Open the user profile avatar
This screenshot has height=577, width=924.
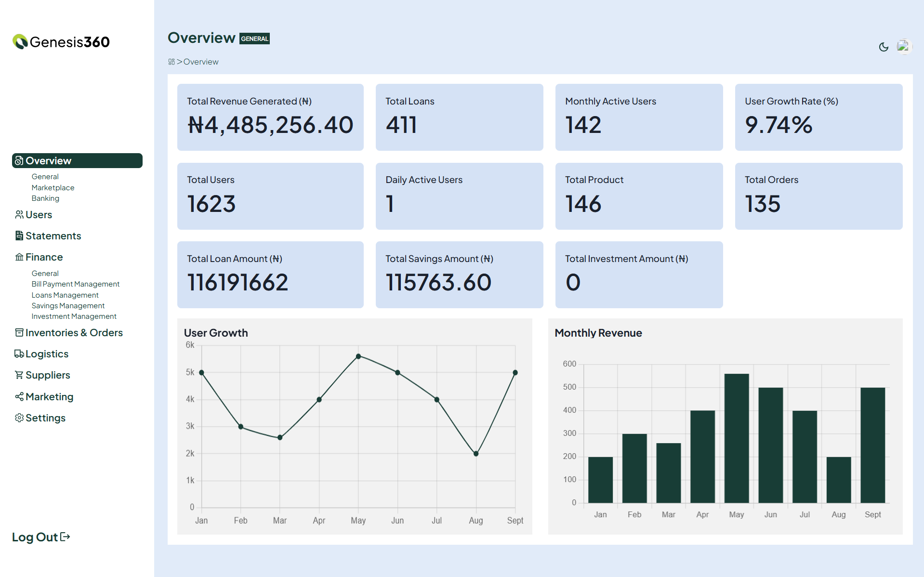pyautogui.click(x=903, y=46)
